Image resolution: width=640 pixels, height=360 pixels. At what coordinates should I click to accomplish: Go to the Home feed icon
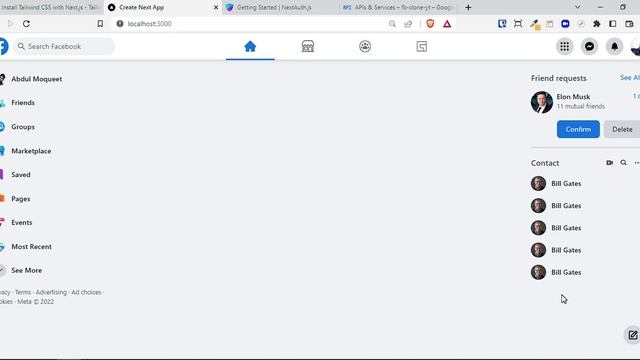[x=250, y=47]
